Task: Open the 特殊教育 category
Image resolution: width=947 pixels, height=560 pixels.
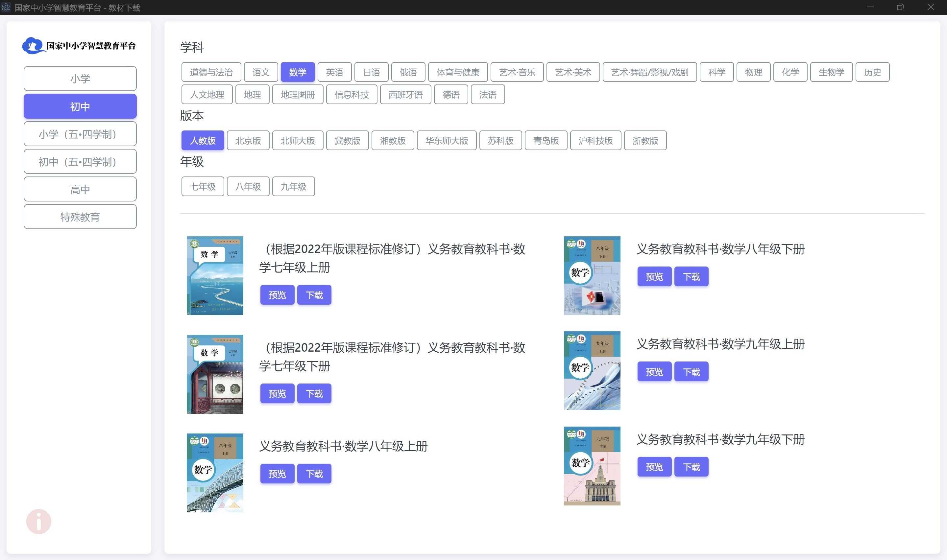Action: tap(80, 217)
